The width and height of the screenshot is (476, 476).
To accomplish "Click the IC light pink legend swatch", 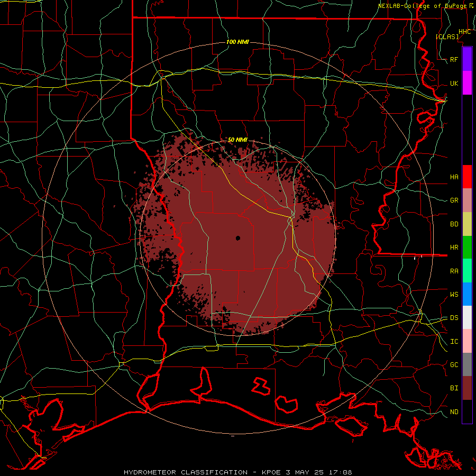I will [x=467, y=341].
